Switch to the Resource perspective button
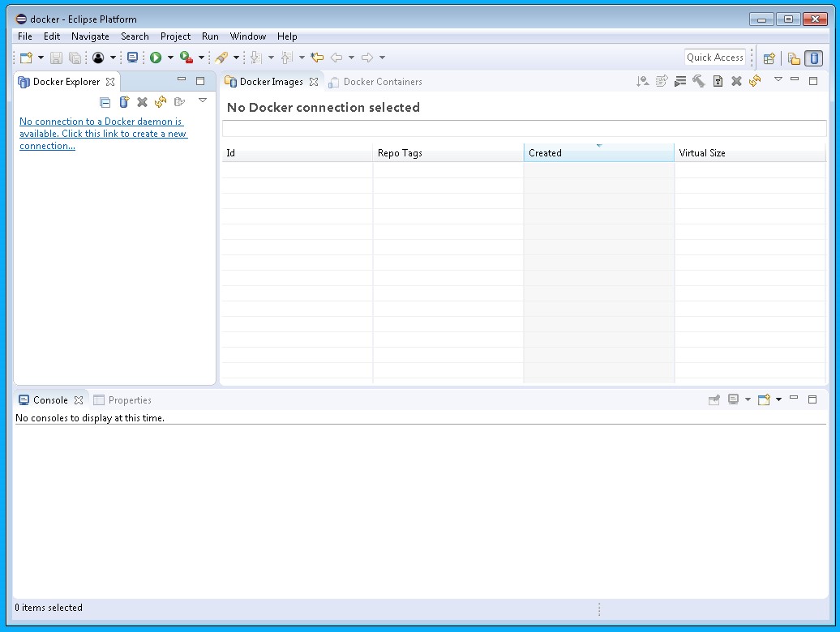This screenshot has width=840, height=632. (794, 58)
